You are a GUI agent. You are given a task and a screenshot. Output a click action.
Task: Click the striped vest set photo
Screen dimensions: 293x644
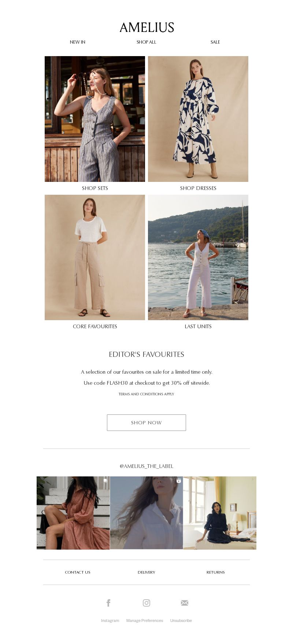(95, 119)
